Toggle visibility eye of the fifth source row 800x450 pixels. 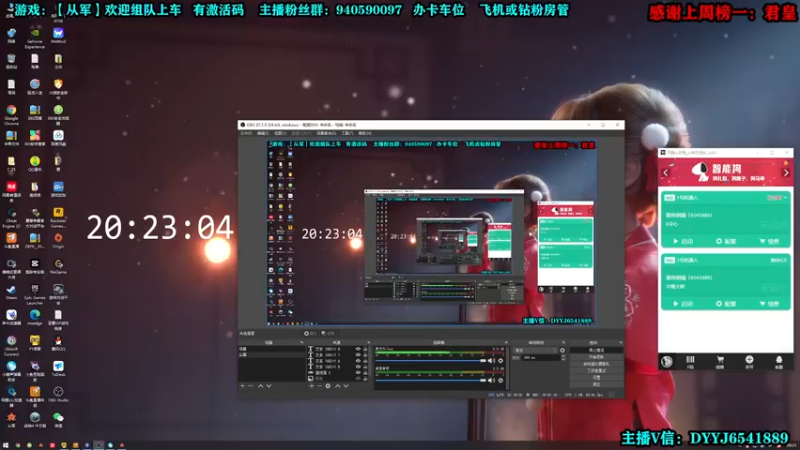tap(358, 372)
